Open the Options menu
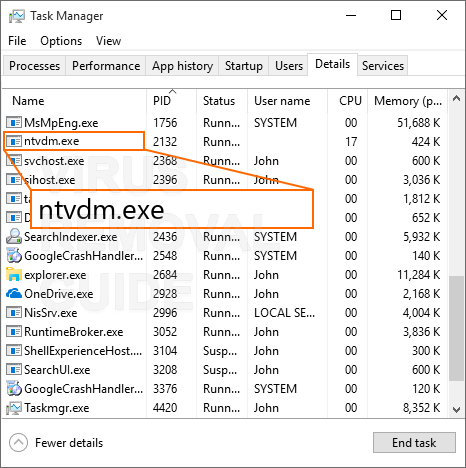This screenshot has height=468, width=466. tap(61, 41)
